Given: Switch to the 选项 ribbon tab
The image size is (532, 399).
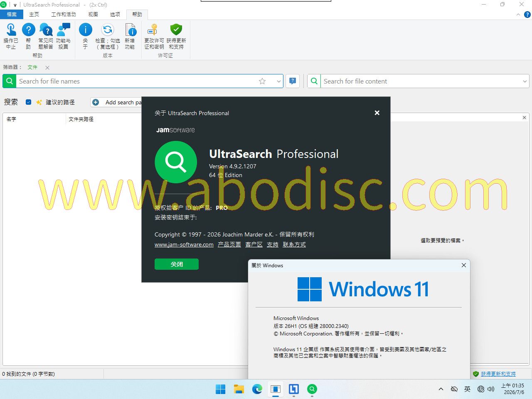Looking at the screenshot, I should tap(115, 15).
